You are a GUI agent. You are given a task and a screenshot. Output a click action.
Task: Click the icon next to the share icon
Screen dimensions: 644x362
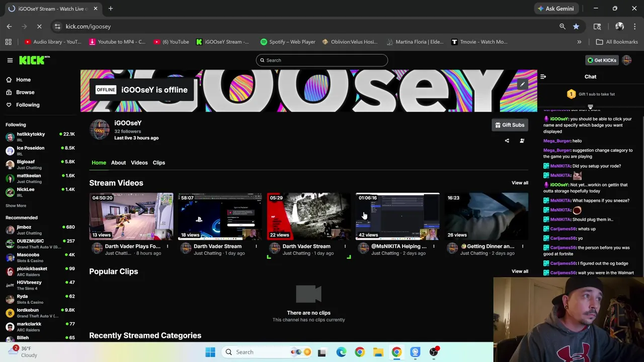522,141
